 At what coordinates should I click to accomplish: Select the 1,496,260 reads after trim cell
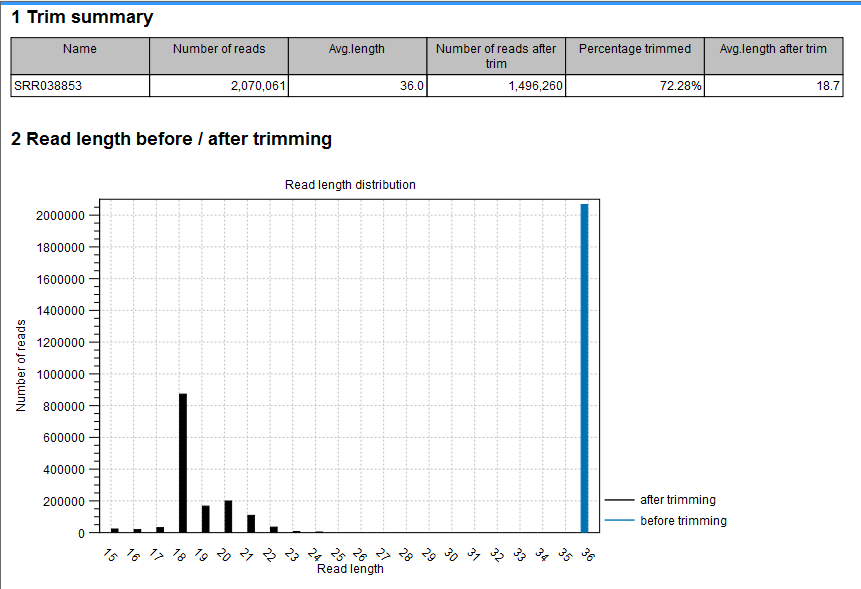[x=496, y=87]
